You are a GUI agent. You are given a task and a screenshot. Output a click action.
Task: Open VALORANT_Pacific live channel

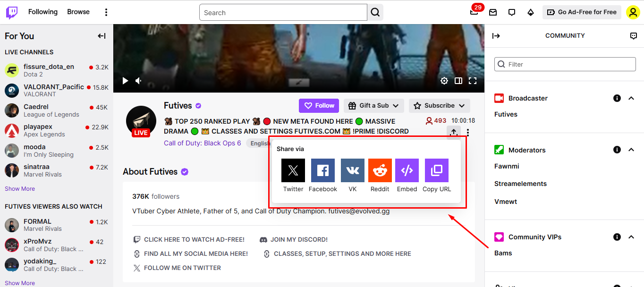(57, 90)
